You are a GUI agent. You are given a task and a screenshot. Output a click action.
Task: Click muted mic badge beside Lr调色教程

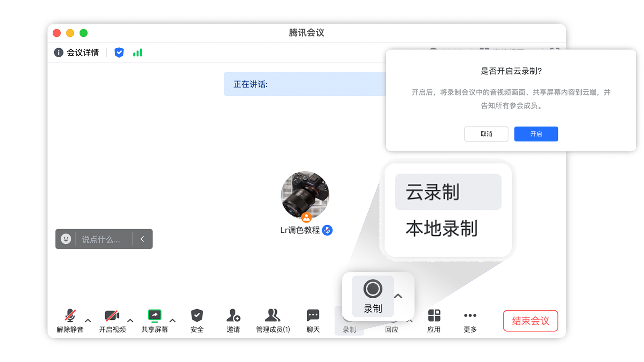(327, 230)
